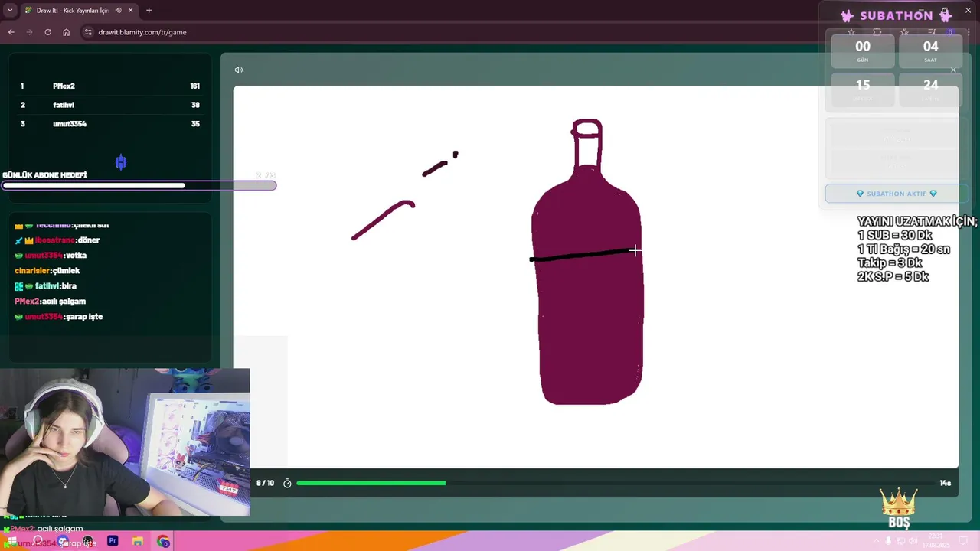
Task: Click the streamer webcam thumbnail
Action: (125, 442)
